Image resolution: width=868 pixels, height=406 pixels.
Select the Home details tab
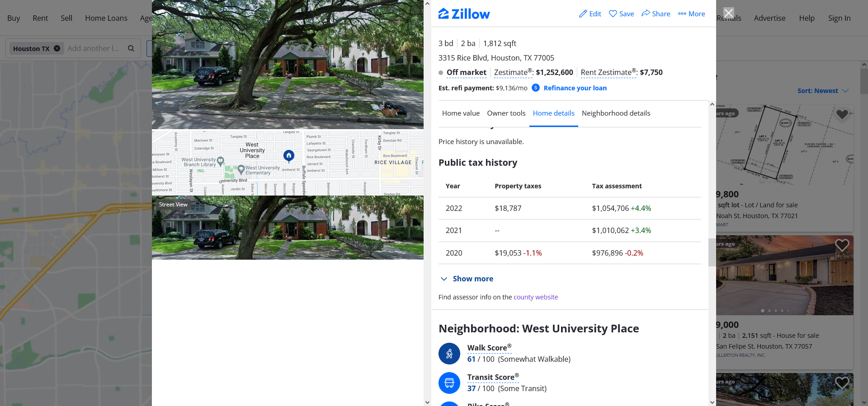(x=553, y=113)
